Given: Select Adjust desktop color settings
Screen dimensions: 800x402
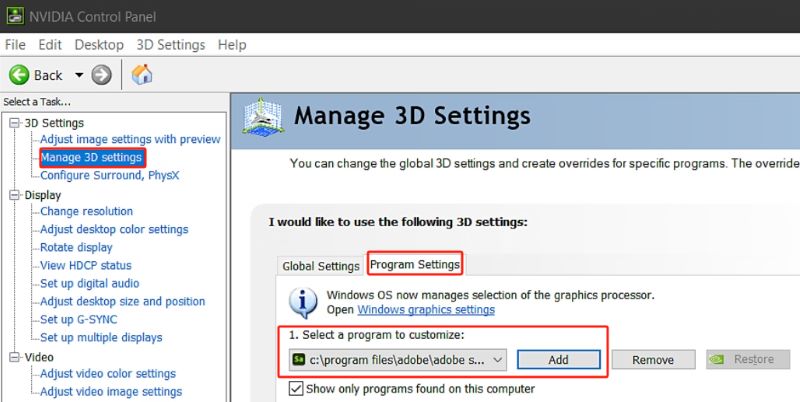Looking at the screenshot, I should pyautogui.click(x=114, y=230).
